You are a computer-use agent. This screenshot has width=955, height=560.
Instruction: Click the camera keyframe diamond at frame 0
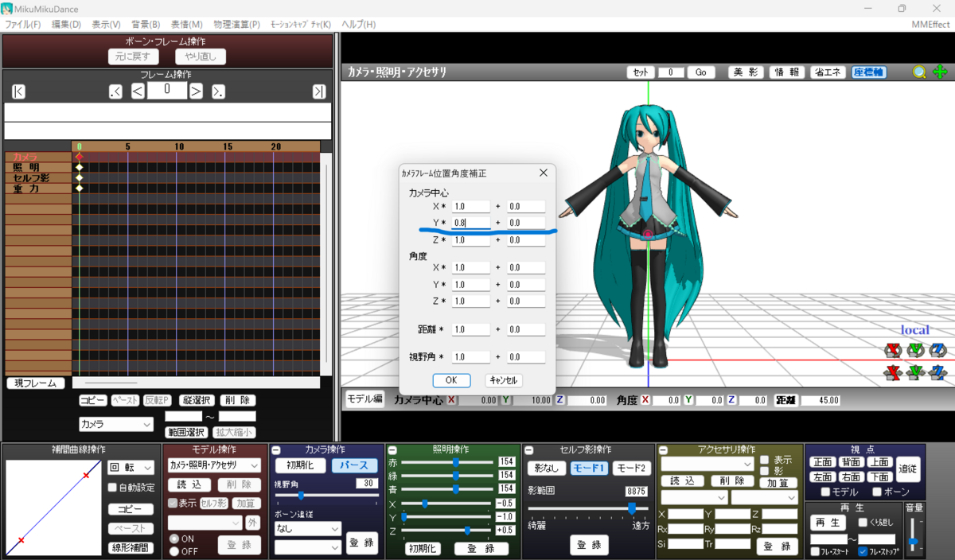79,157
